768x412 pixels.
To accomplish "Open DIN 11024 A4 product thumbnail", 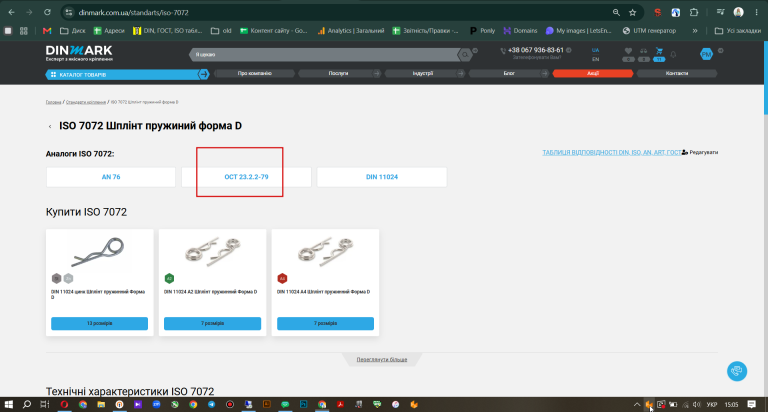I will (x=325, y=251).
